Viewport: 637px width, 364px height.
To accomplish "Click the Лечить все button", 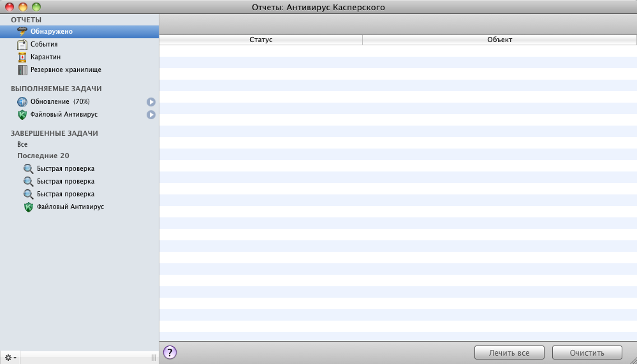I will pyautogui.click(x=509, y=353).
